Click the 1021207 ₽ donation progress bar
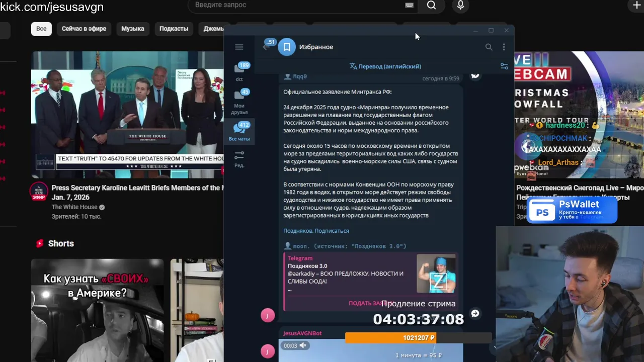The image size is (644, 362). (418, 338)
